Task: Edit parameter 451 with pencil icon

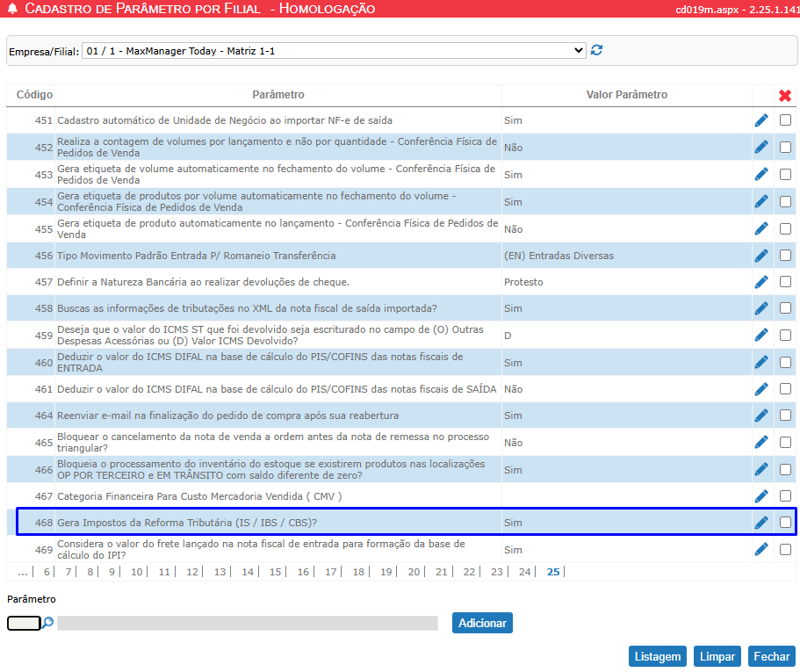Action: pyautogui.click(x=760, y=120)
